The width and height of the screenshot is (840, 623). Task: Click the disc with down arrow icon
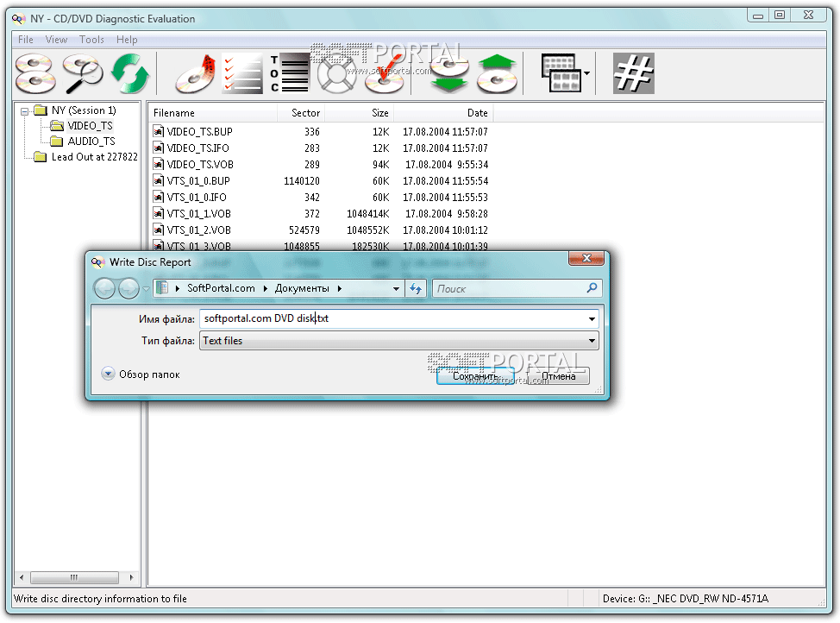(x=449, y=73)
